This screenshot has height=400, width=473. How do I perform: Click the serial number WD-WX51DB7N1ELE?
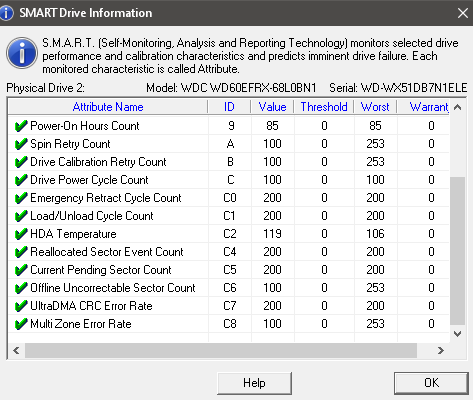tap(414, 88)
